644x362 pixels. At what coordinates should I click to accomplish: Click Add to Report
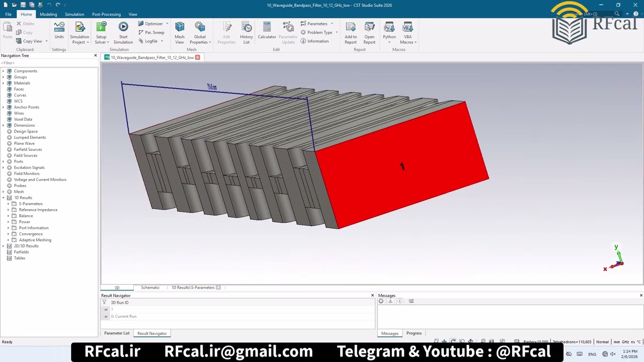tap(351, 32)
